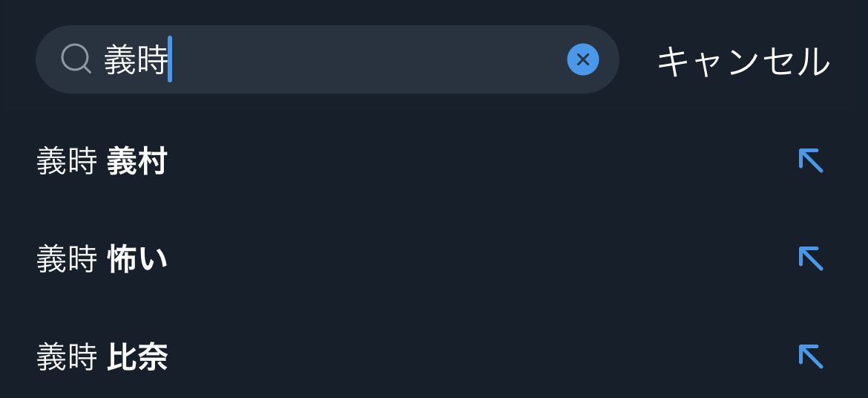Viewport: 868px width, 398px height.
Task: Select the 義時 比奈 search suggestion
Action: [102, 358]
